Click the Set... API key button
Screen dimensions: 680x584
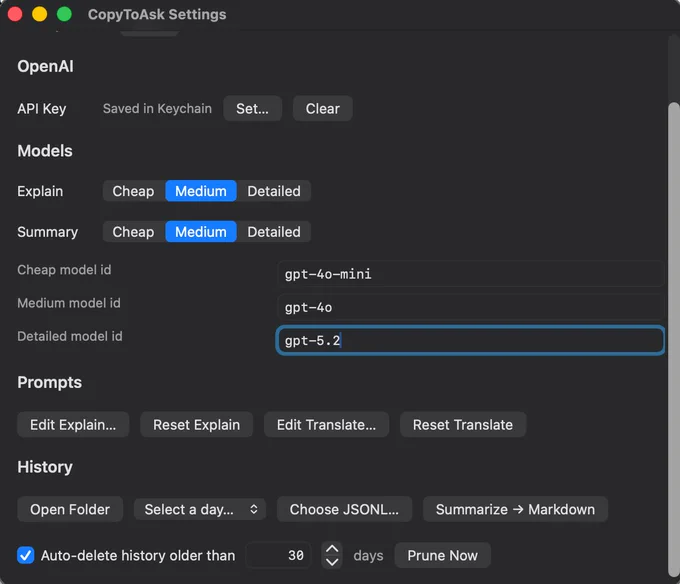coord(252,108)
